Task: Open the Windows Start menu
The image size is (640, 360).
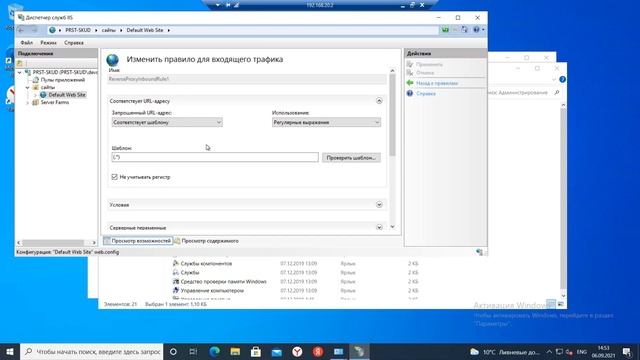Action: pos(10,351)
